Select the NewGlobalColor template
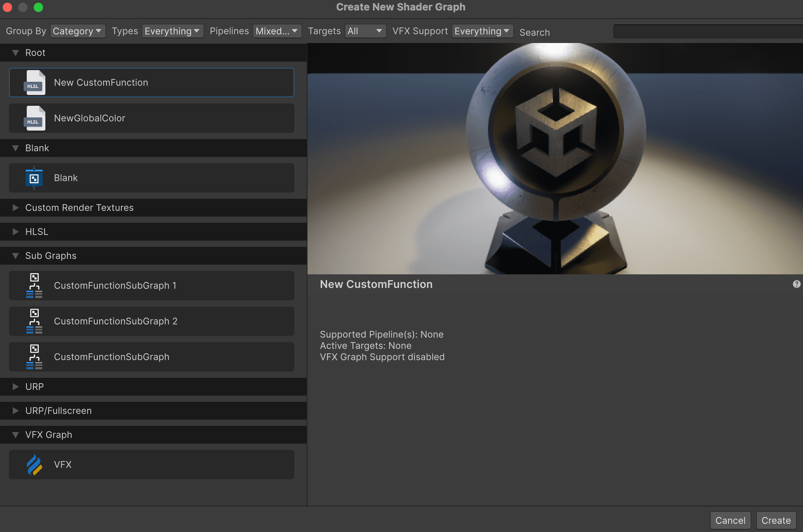 coord(151,118)
